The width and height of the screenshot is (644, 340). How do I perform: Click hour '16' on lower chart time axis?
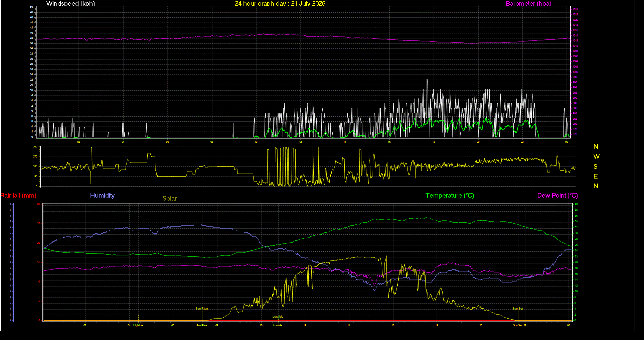point(393,325)
